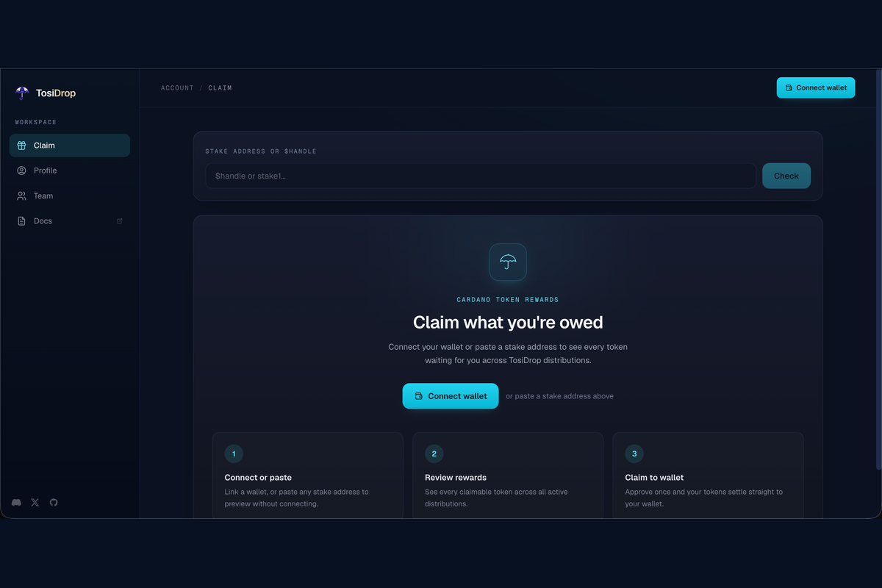Click the Check button
This screenshot has width=882, height=588.
[x=786, y=176]
